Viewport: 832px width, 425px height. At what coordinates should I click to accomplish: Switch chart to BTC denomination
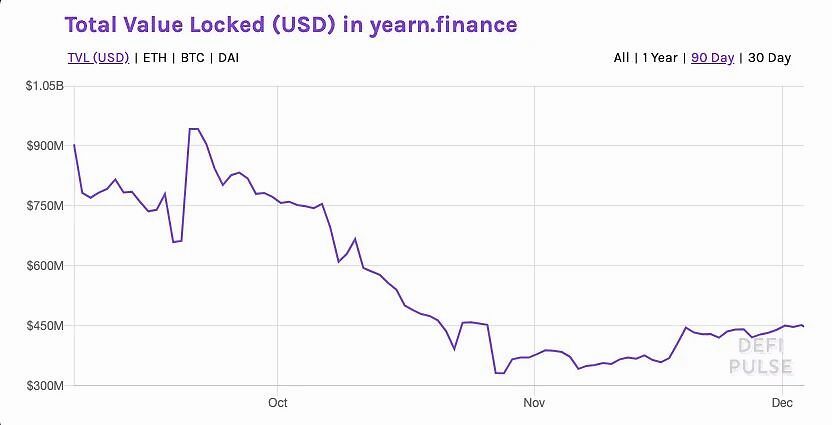coord(193,58)
